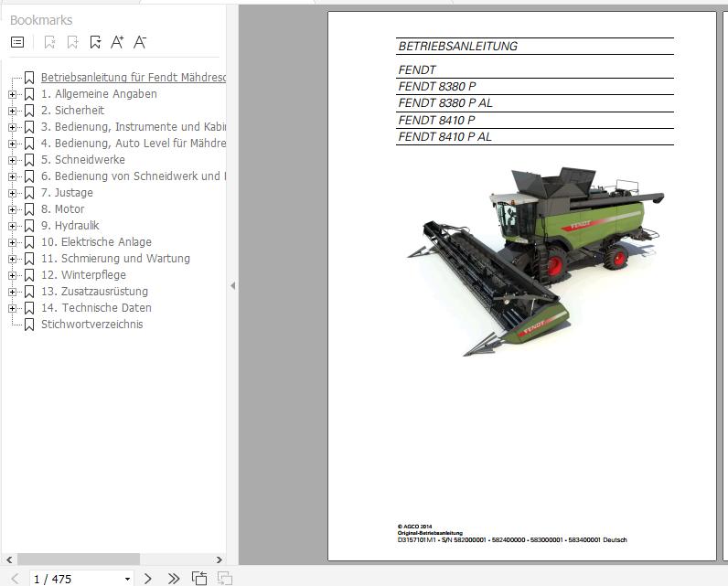Viewport: 728px width, 586px height.
Task: Select 10. Elektrische Anlage bookmark
Action: [x=96, y=241]
